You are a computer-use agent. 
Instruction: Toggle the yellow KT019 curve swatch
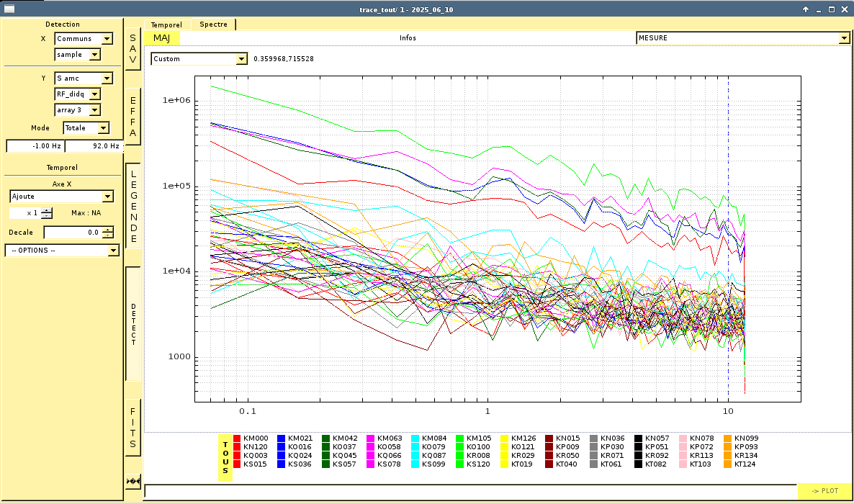click(x=505, y=464)
